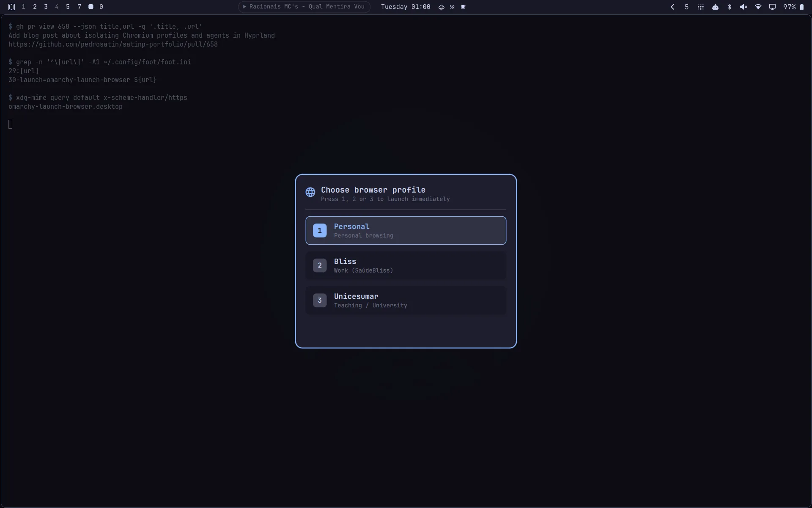Collapse tray with left chevron arrow

[x=672, y=7]
